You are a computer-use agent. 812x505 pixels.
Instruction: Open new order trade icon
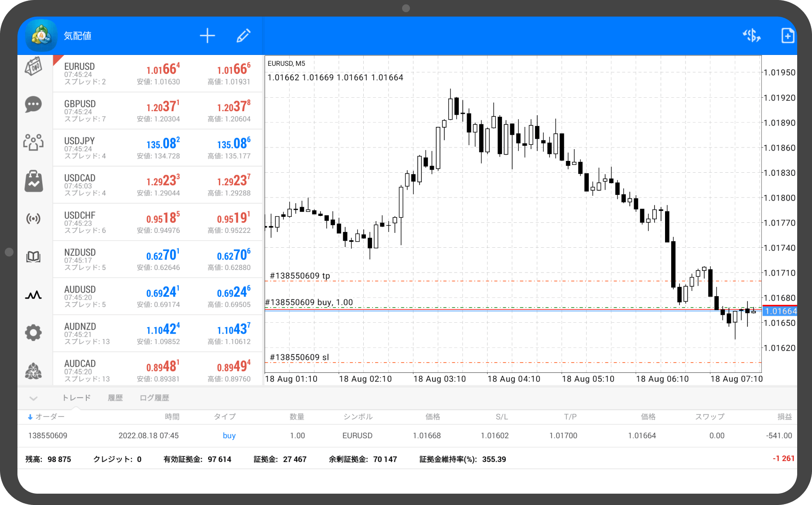751,36
